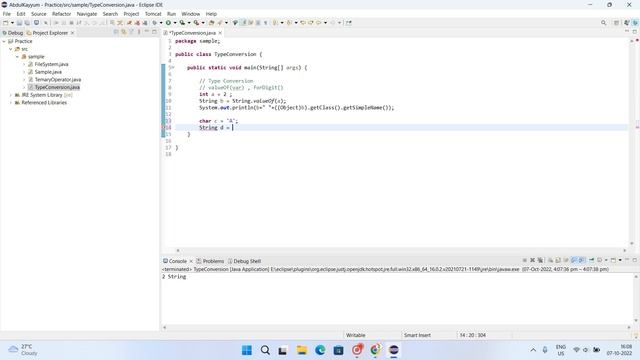Open the Debug button dropdown arrow

161,23
